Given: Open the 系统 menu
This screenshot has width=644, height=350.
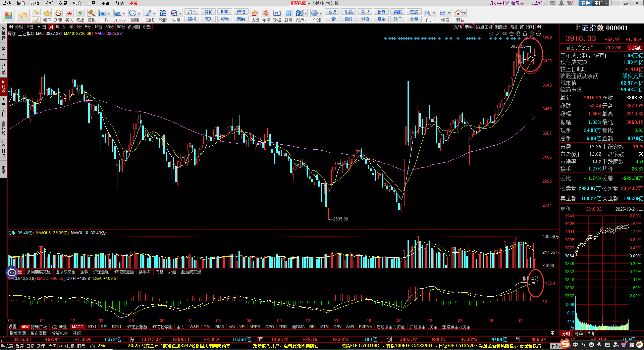Looking at the screenshot, I should pyautogui.click(x=7, y=3).
